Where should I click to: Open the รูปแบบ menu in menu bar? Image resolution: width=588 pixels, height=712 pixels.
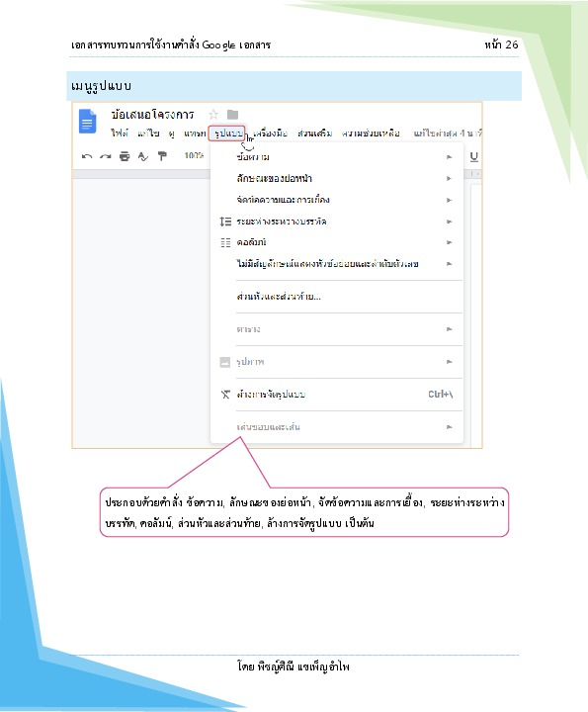pyautogui.click(x=227, y=133)
